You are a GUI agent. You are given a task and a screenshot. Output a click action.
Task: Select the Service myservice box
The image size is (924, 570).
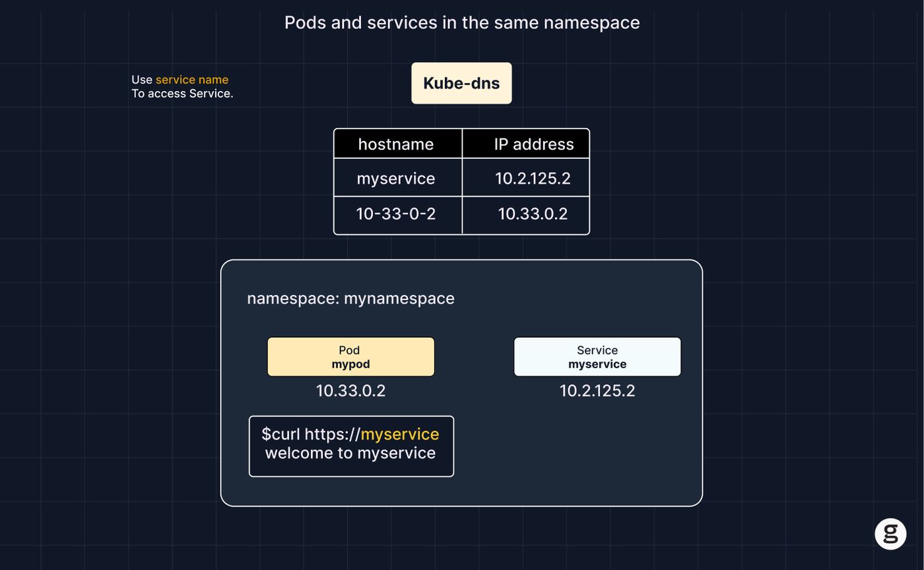(597, 357)
